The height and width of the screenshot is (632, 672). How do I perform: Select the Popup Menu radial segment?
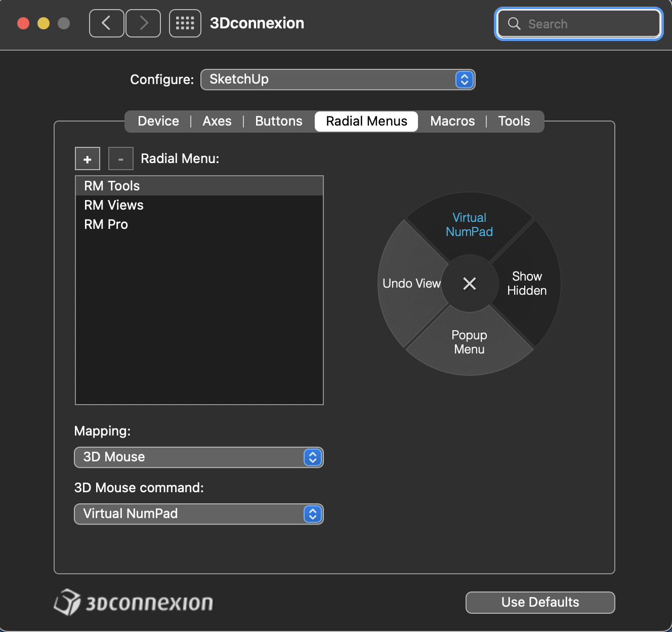pyautogui.click(x=469, y=342)
